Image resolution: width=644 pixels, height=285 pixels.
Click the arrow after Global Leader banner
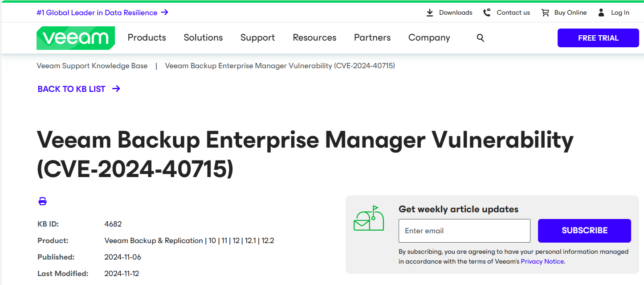click(x=165, y=12)
